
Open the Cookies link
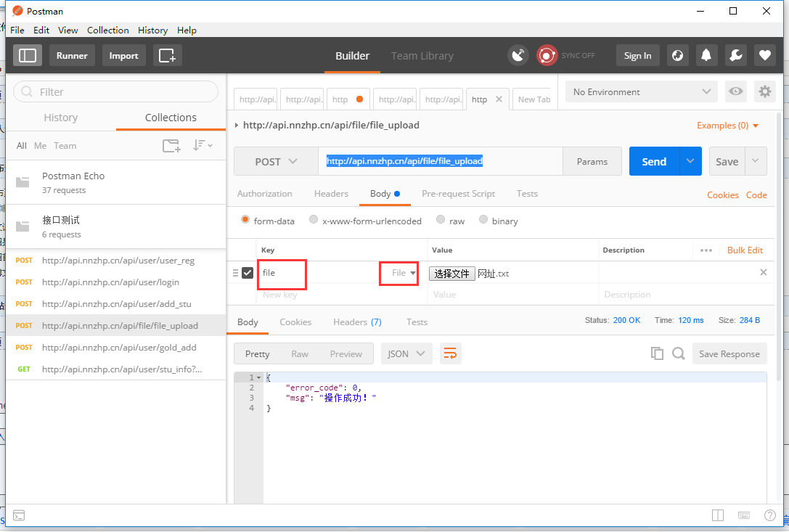coord(722,195)
